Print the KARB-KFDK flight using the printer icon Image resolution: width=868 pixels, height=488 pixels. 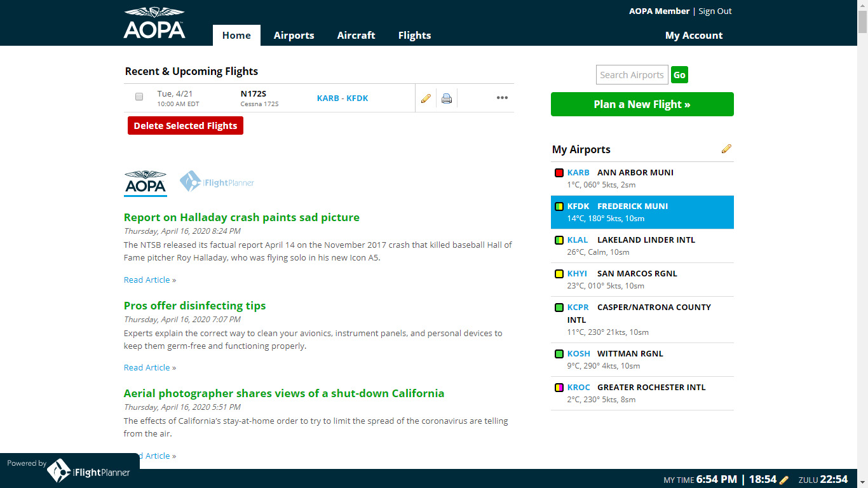pyautogui.click(x=447, y=97)
